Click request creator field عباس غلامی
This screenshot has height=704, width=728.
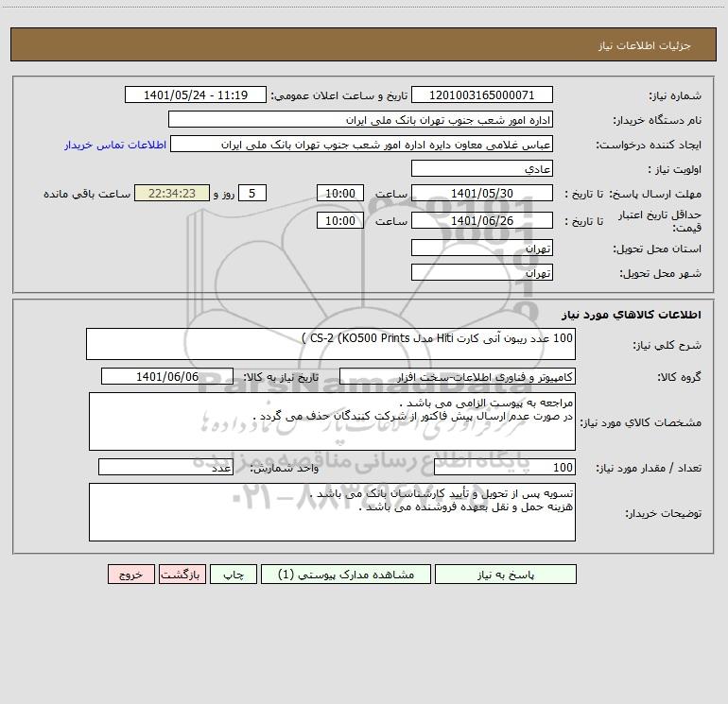click(362, 144)
